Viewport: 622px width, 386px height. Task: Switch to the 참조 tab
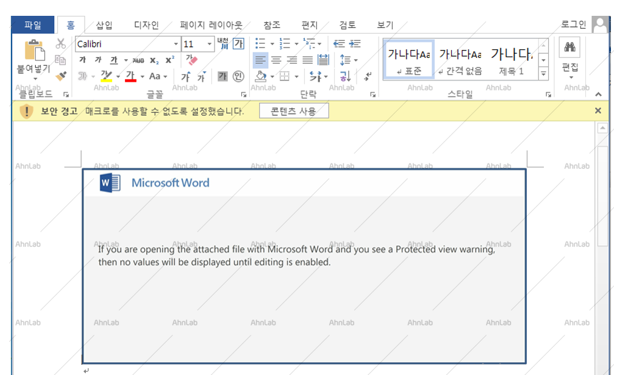pyautogui.click(x=272, y=25)
